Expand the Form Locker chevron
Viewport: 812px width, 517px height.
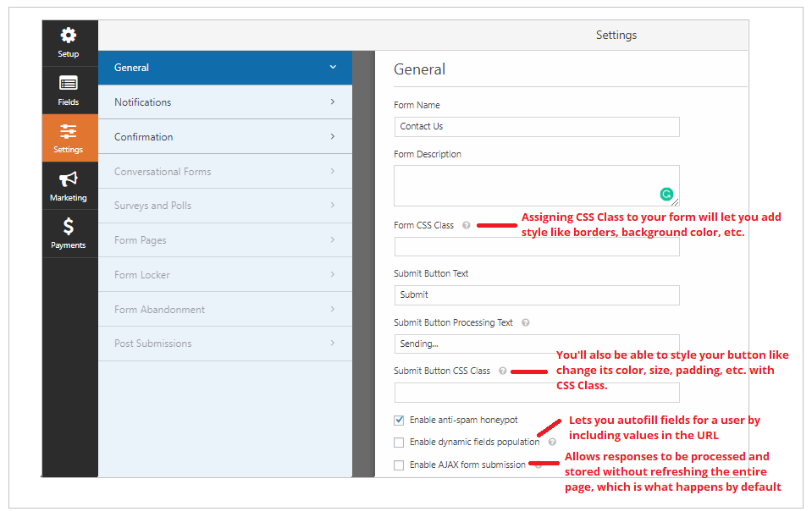[x=333, y=275]
